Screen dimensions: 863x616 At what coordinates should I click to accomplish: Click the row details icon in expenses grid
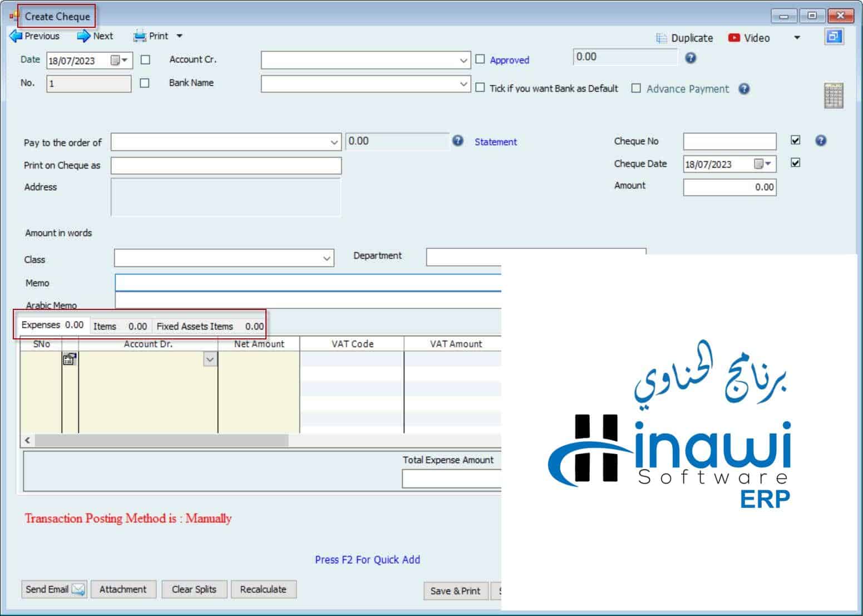[x=70, y=359]
